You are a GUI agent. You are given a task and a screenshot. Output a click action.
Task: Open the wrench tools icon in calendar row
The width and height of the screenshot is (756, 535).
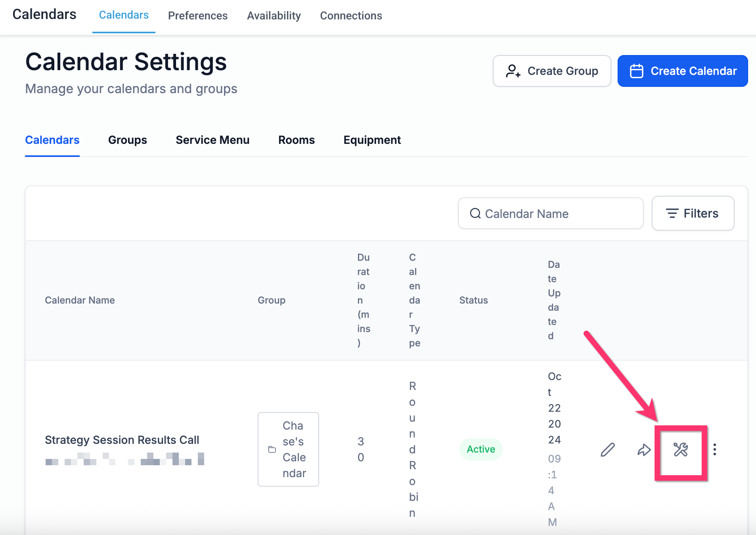coord(680,449)
